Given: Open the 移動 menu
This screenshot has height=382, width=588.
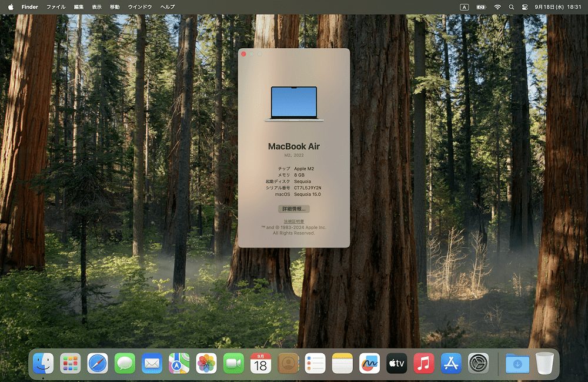Looking at the screenshot, I should [x=115, y=6].
